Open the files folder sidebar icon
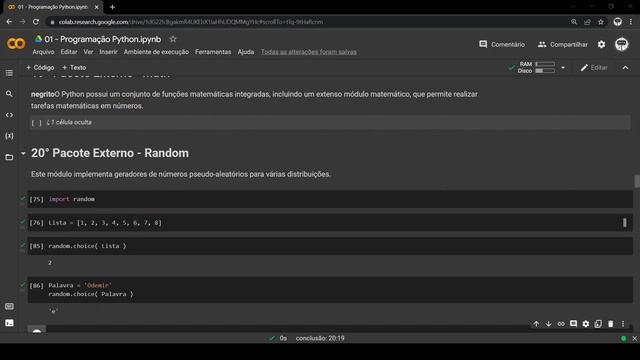 9,157
